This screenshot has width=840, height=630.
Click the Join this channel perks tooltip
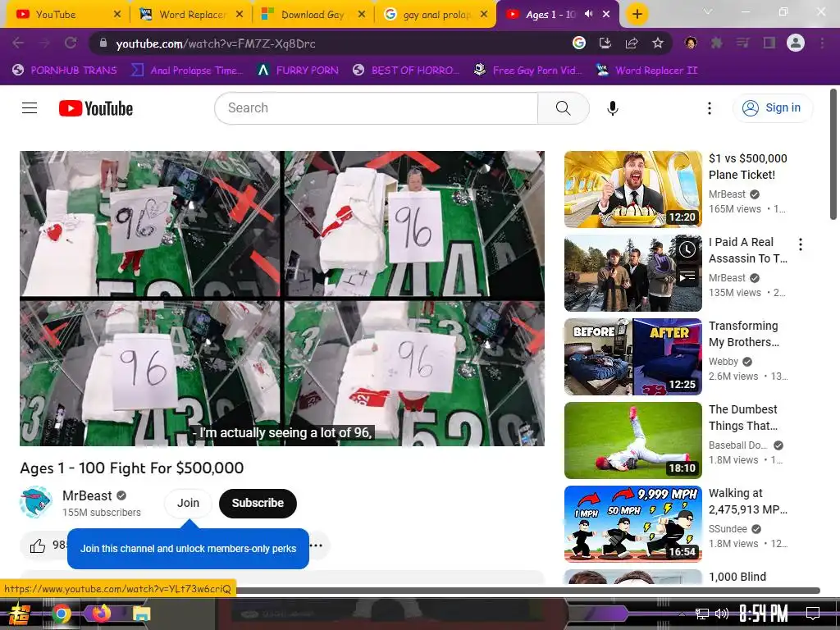click(x=188, y=549)
